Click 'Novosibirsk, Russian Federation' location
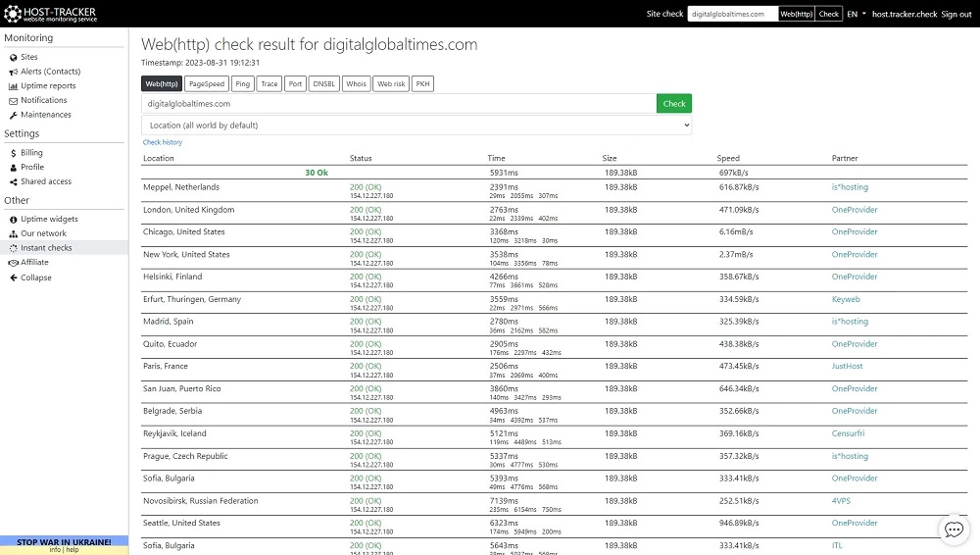This screenshot has height=555, width=980. coord(201,501)
